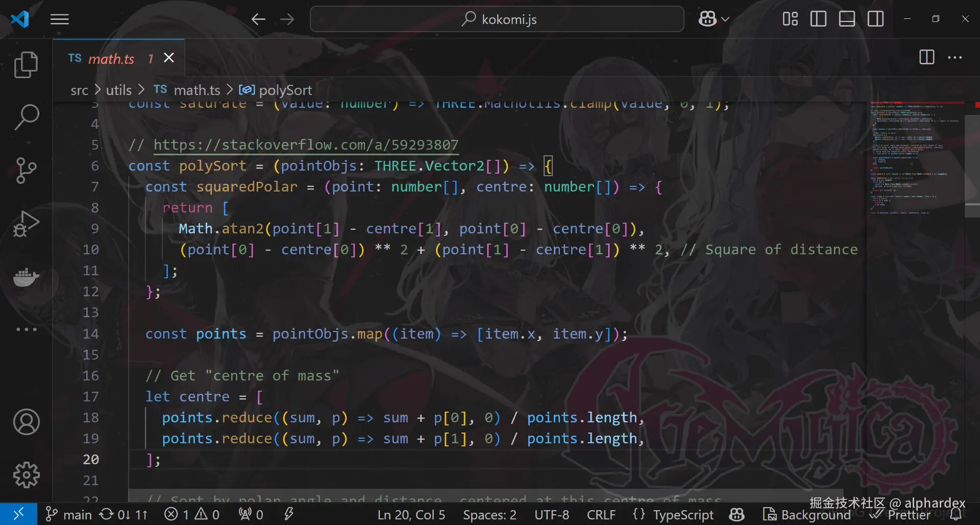Image resolution: width=980 pixels, height=525 pixels.
Task: Open the Search view in activity bar
Action: pyautogui.click(x=26, y=117)
